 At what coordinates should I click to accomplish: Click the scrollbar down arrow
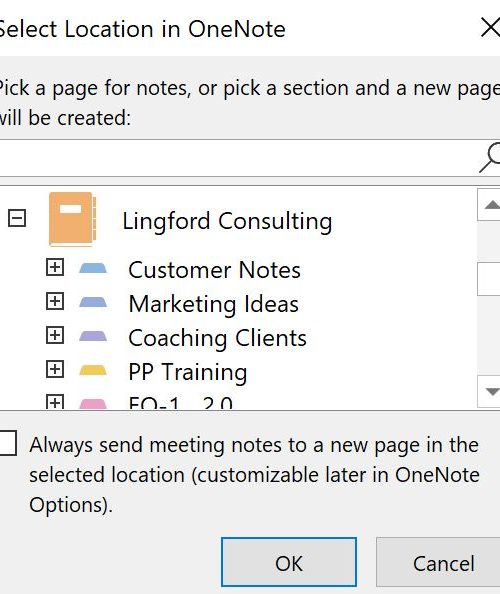pyautogui.click(x=491, y=391)
